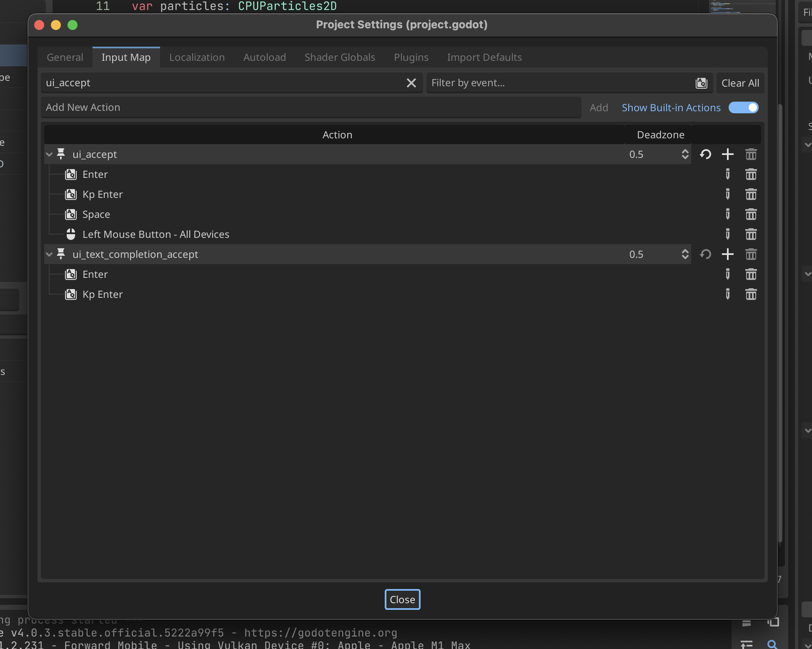
Task: Delete Enter event under ui_text_completion_accept
Action: pyautogui.click(x=751, y=275)
